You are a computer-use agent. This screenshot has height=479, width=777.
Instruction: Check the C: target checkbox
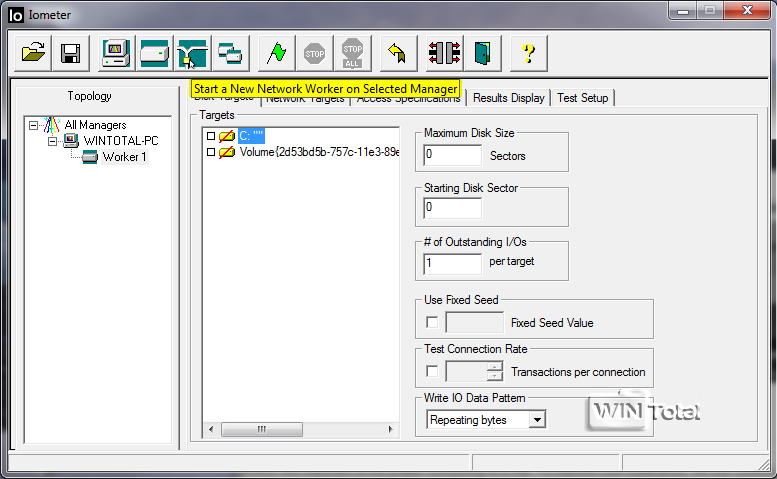coord(211,136)
